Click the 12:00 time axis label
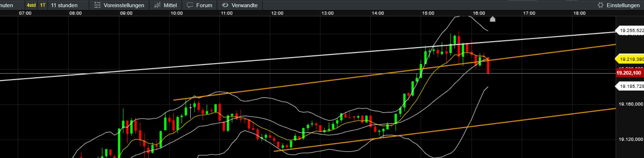The height and width of the screenshot is (158, 644). click(277, 13)
